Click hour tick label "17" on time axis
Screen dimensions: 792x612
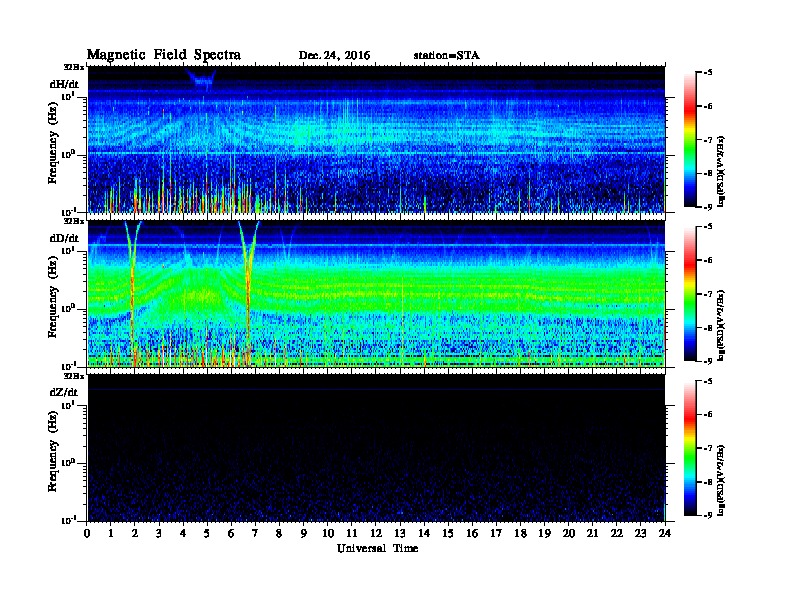496,533
